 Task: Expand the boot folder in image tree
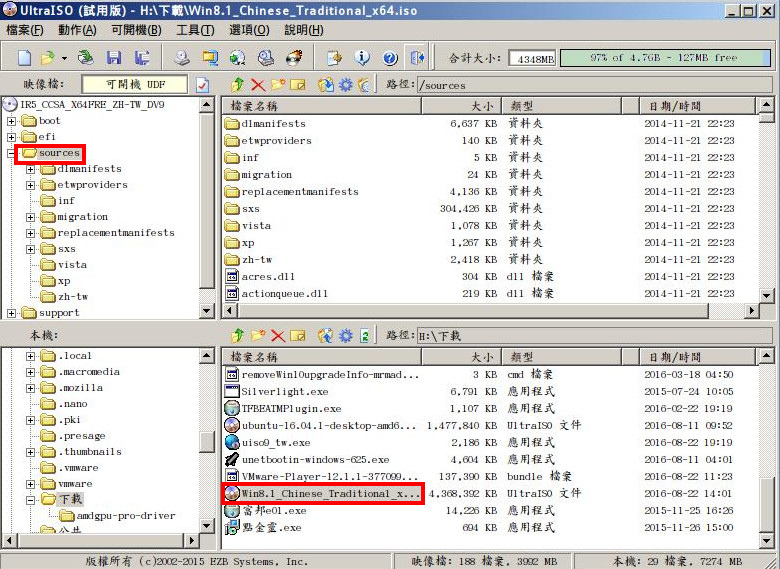(11, 121)
